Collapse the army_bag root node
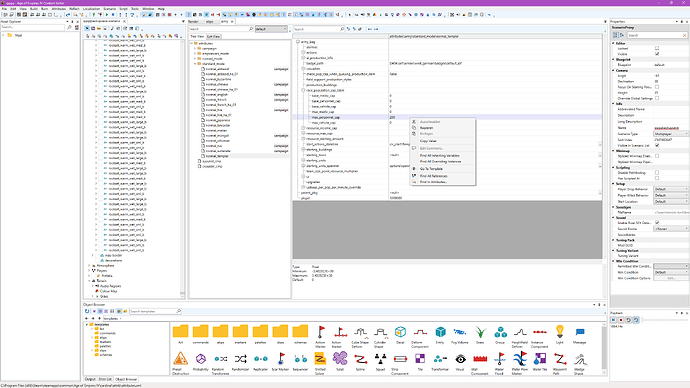This screenshot has width=690, height=388. tap(298, 42)
